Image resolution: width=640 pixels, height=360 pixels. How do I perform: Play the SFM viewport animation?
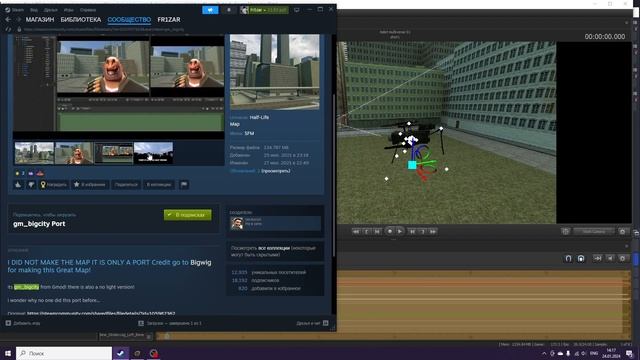pos(400,231)
